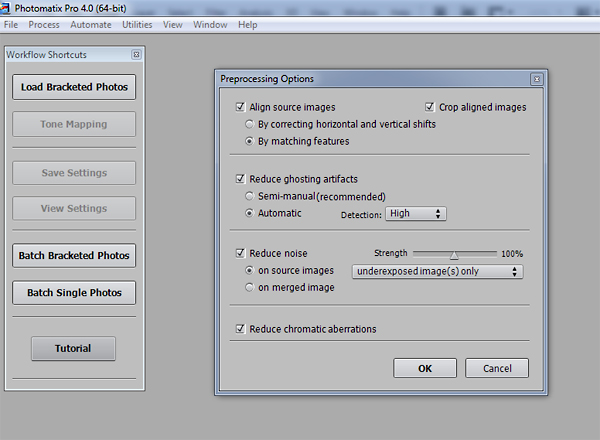Open the View menu
Image resolution: width=600 pixels, height=440 pixels.
tap(173, 25)
